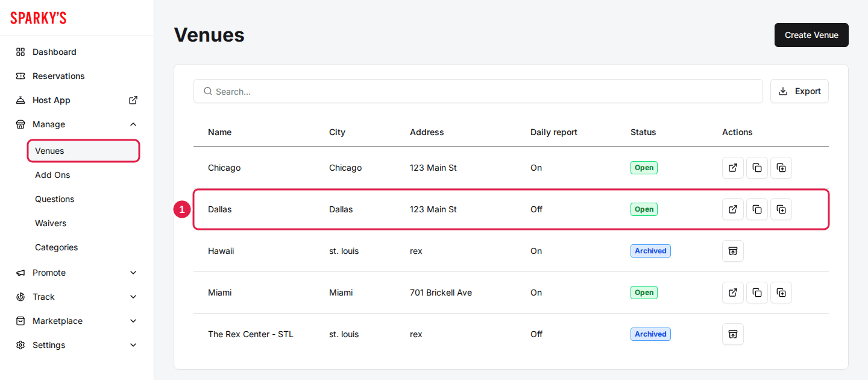868x380 pixels.
Task: Click duplicate-plus icon in Miami row
Action: (x=781, y=293)
